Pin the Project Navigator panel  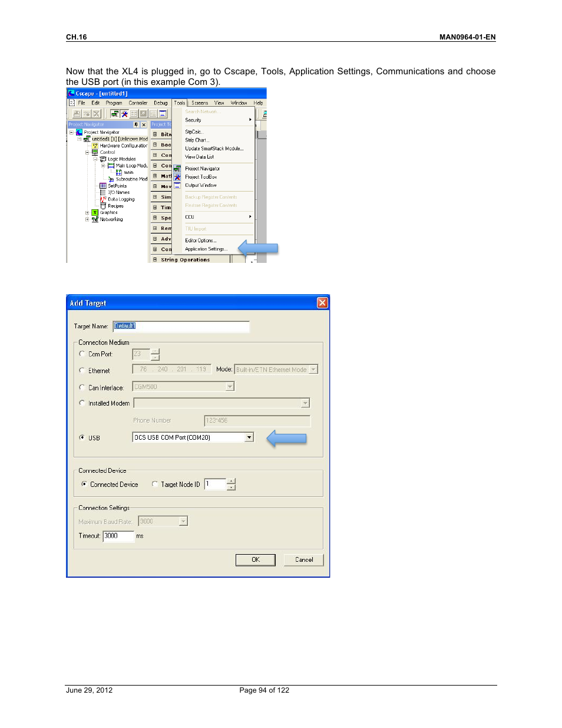(136, 125)
